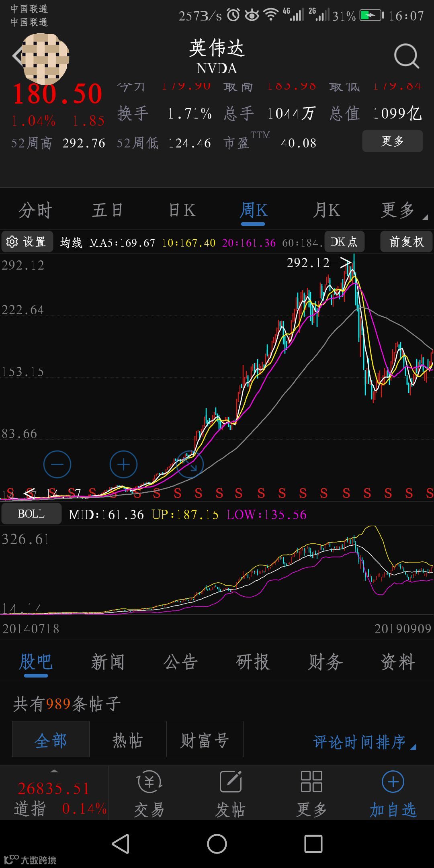Filter posts by 全部
The image size is (434, 868).
click(51, 739)
